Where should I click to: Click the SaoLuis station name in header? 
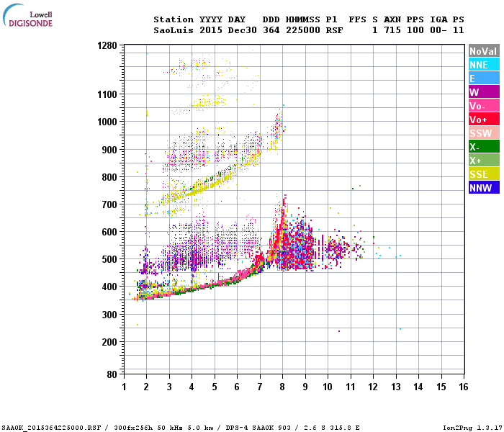[x=174, y=30]
